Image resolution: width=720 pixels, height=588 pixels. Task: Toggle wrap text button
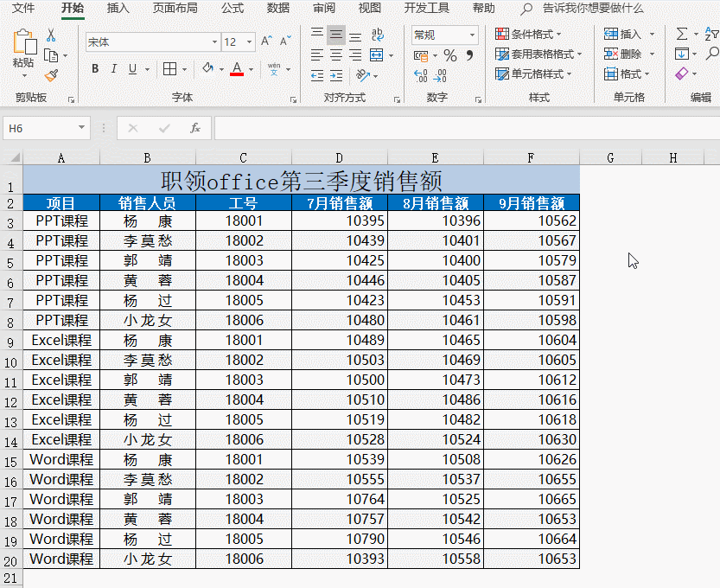point(378,35)
